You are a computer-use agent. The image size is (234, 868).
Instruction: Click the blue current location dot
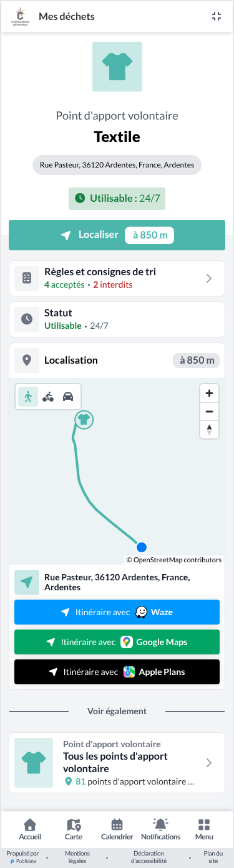click(x=142, y=547)
